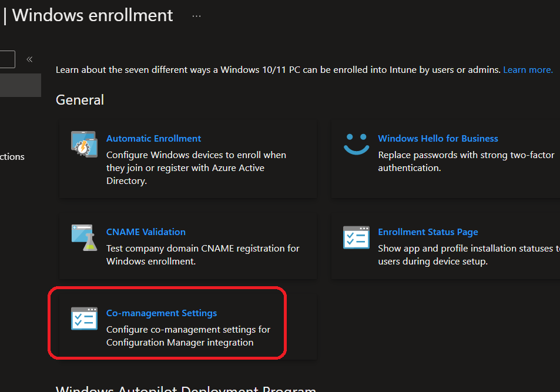The image size is (560, 392).
Task: Click the Co-management Settings checklist icon
Action: [83, 318]
